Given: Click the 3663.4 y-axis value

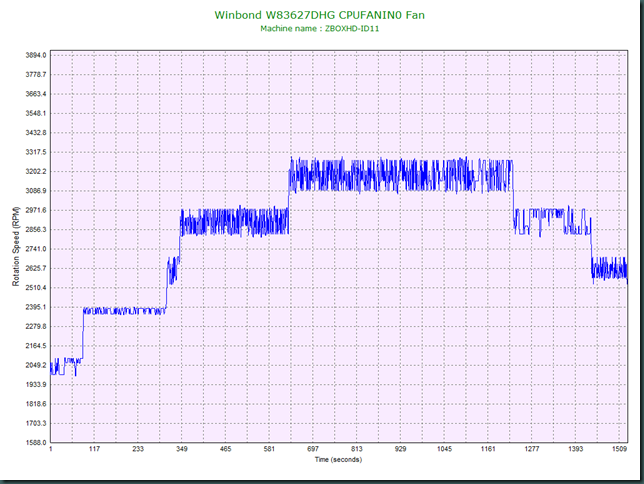Looking at the screenshot, I should click(36, 94).
